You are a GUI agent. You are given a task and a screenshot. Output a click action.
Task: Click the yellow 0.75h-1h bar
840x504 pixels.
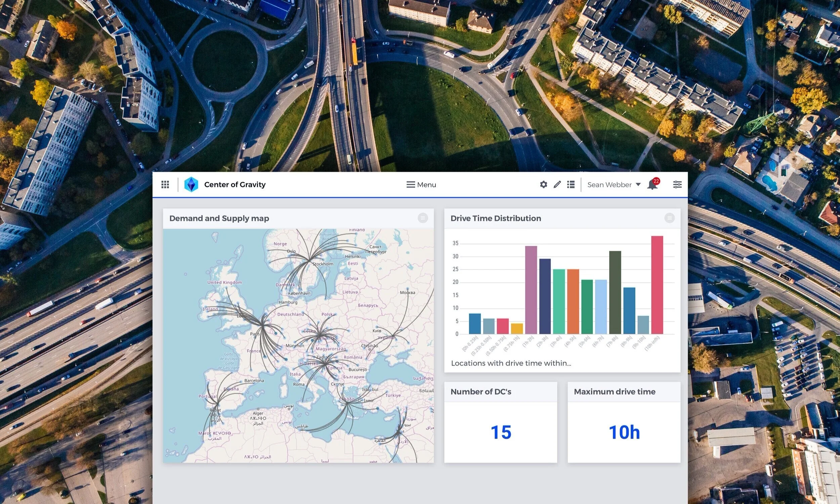(517, 329)
